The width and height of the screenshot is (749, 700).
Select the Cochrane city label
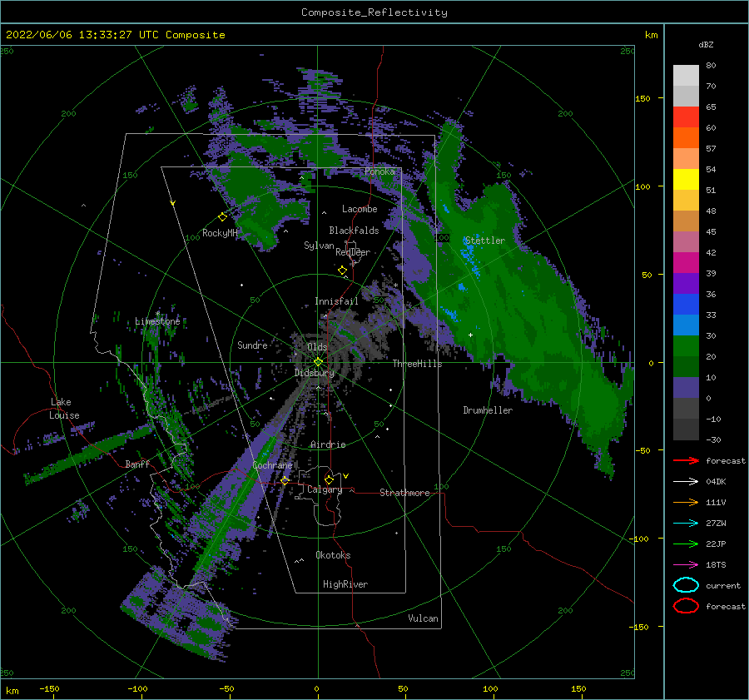(272, 465)
